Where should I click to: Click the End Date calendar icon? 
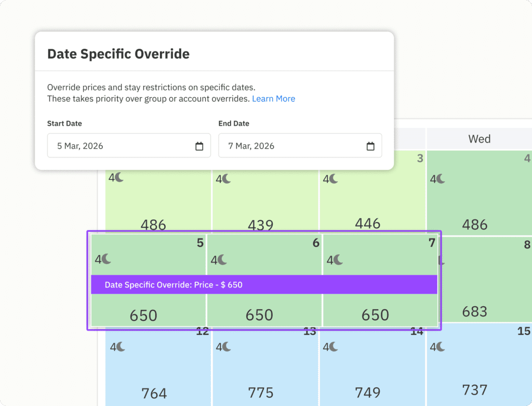coord(370,147)
